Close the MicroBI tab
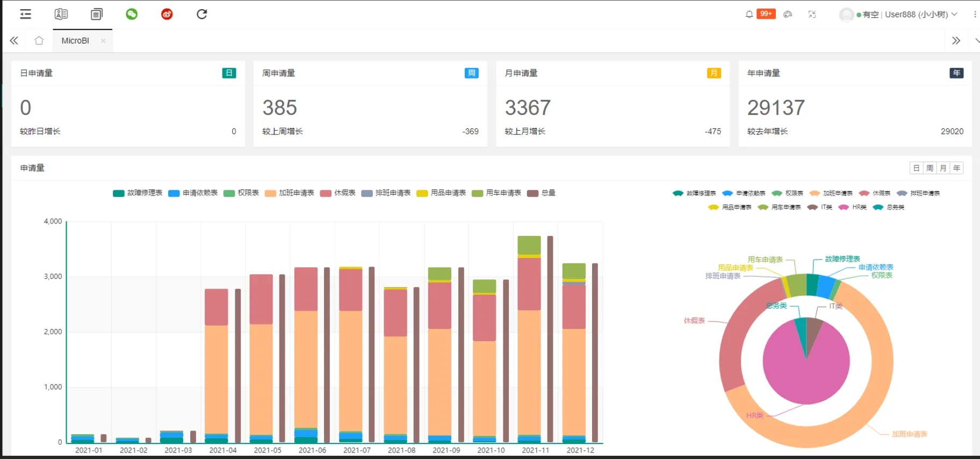This screenshot has width=980, height=459. pos(103,41)
